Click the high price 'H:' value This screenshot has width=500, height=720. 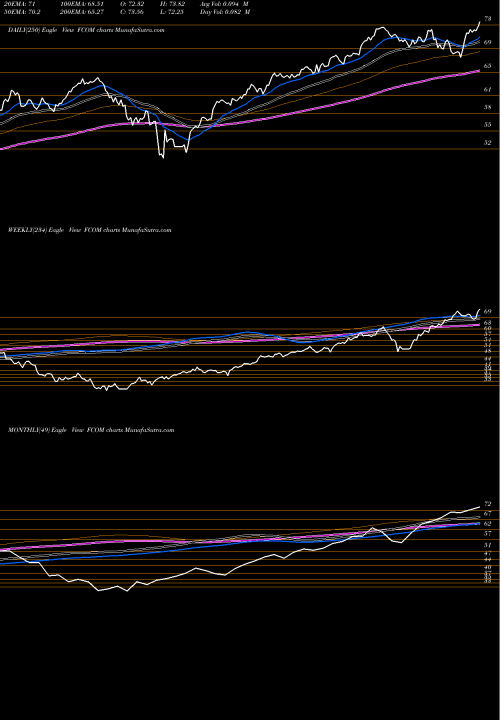pyautogui.click(x=173, y=3)
